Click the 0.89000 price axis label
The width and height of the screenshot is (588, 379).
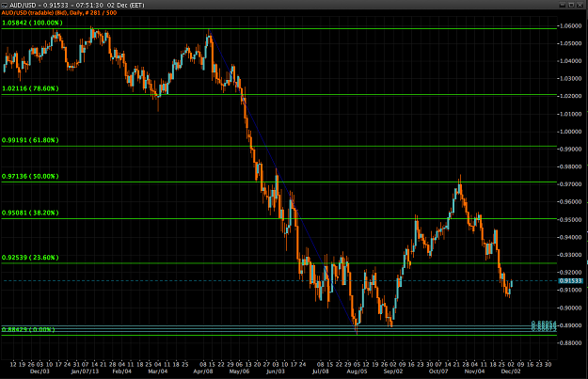click(x=570, y=325)
